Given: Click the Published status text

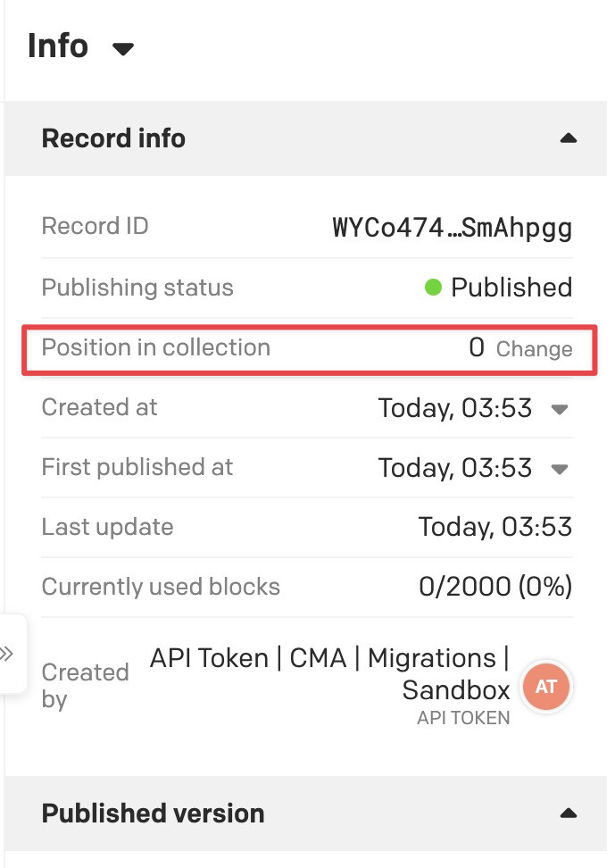Looking at the screenshot, I should [x=511, y=288].
